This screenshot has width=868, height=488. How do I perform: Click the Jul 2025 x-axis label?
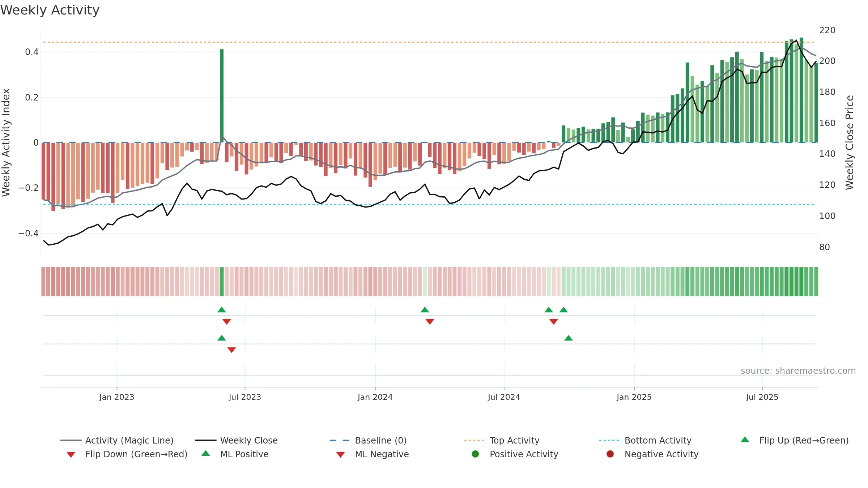pos(762,397)
